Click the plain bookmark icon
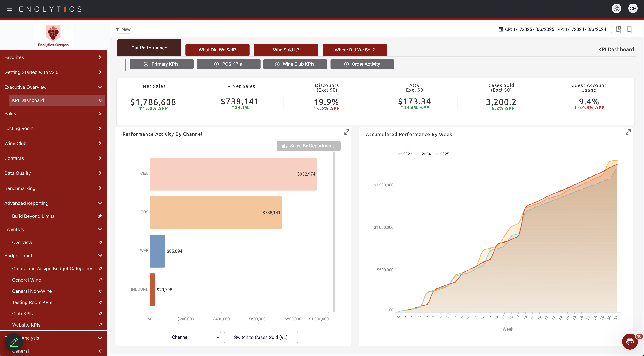 point(629,29)
